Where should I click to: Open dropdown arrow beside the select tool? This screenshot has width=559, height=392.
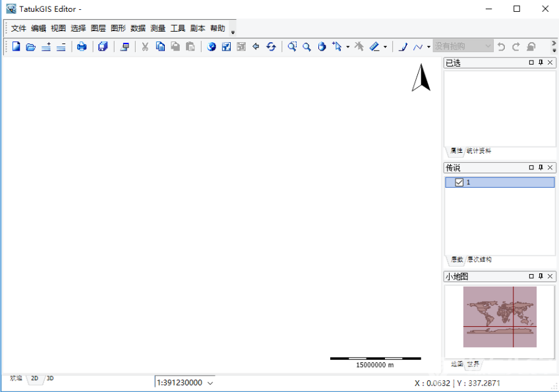[x=348, y=47]
